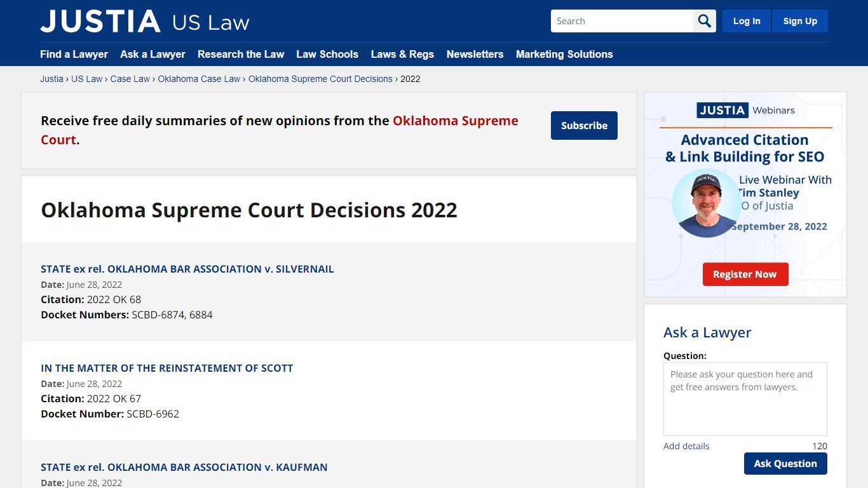Open Bar Association v. Silvernail case

[x=187, y=269]
